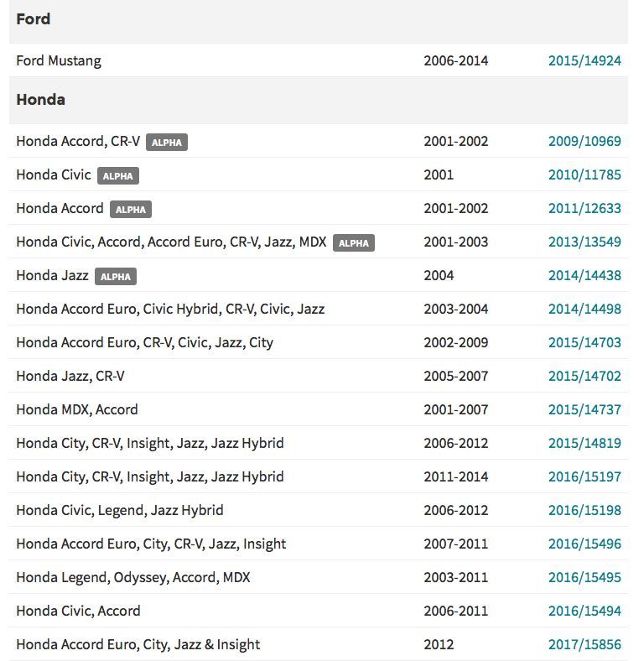
Task: Open recall link 2014/14438
Action: coord(584,276)
